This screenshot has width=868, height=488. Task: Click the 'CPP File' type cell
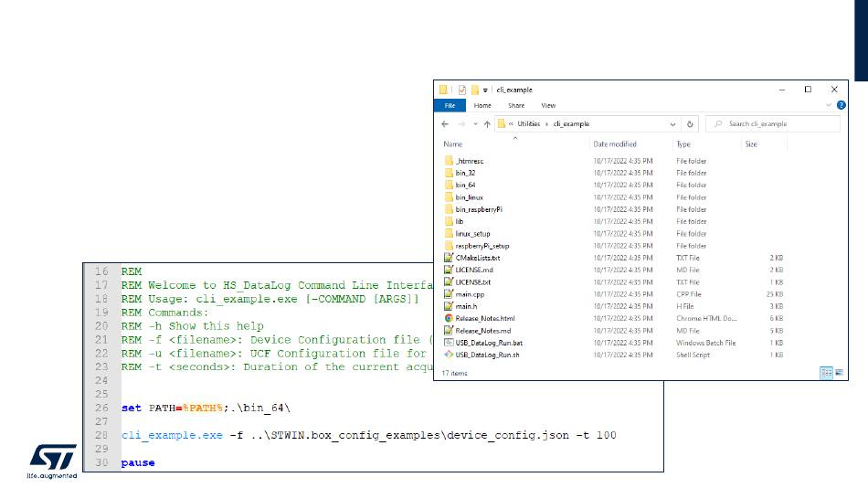[689, 294]
